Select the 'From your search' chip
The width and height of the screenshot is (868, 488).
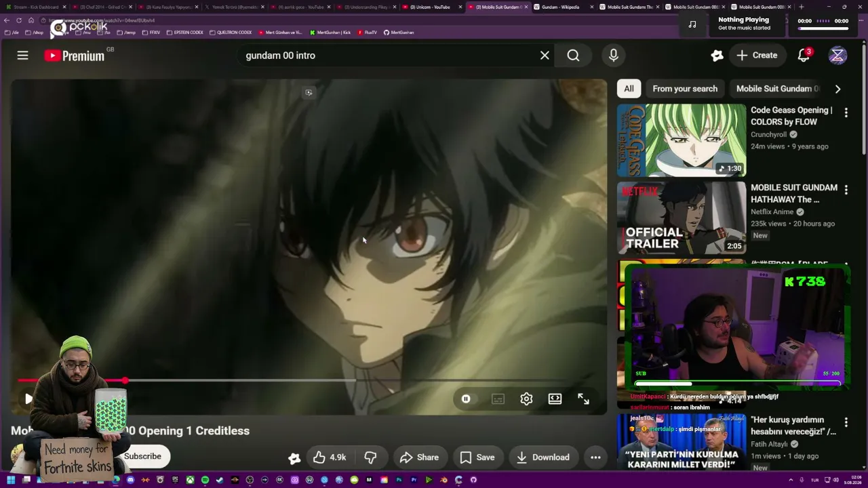[685, 89]
